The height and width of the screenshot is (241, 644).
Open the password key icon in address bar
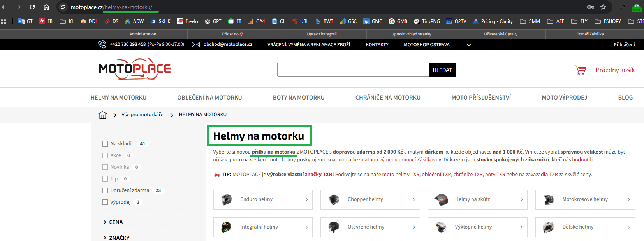[x=591, y=7]
